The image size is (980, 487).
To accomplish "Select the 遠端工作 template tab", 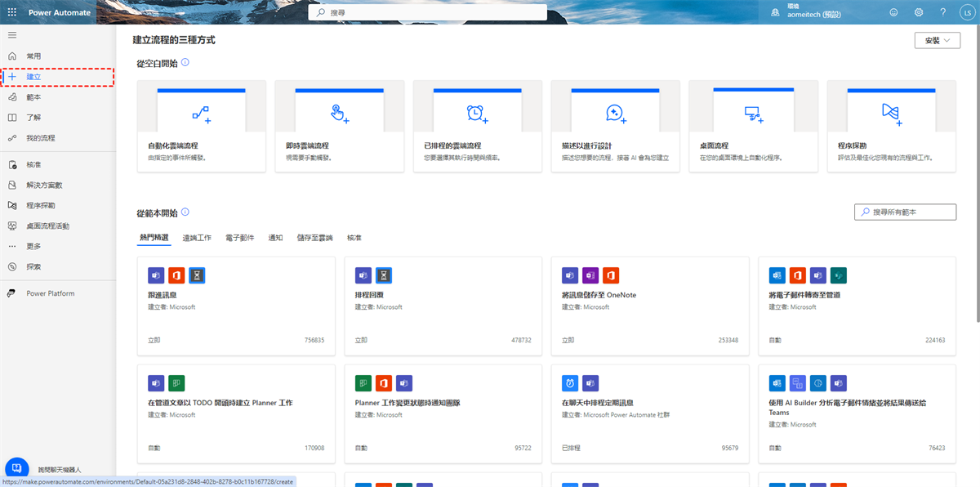I will pos(197,238).
